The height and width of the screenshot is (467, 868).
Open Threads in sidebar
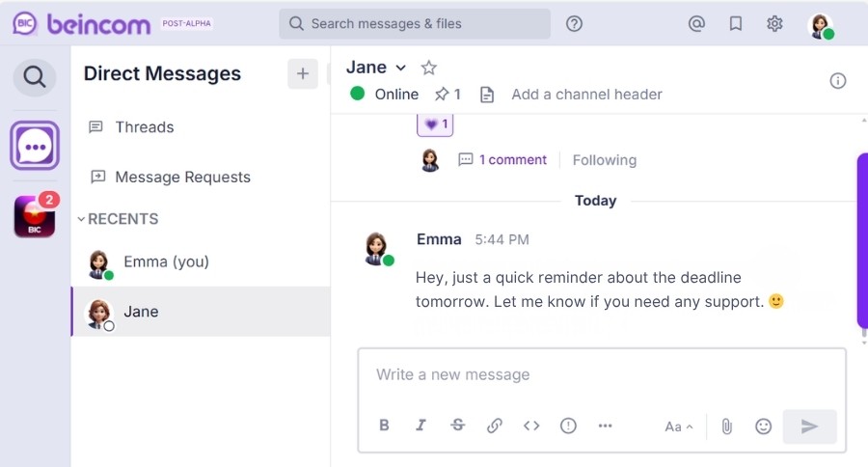point(144,127)
